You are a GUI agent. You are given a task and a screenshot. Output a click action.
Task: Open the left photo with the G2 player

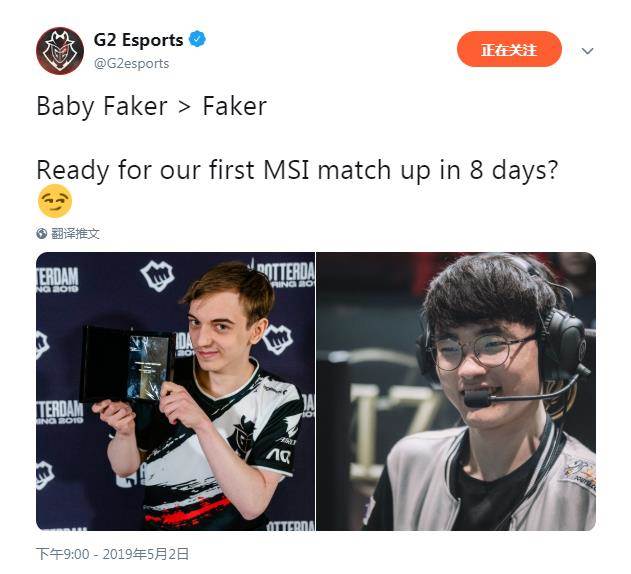tap(175, 391)
